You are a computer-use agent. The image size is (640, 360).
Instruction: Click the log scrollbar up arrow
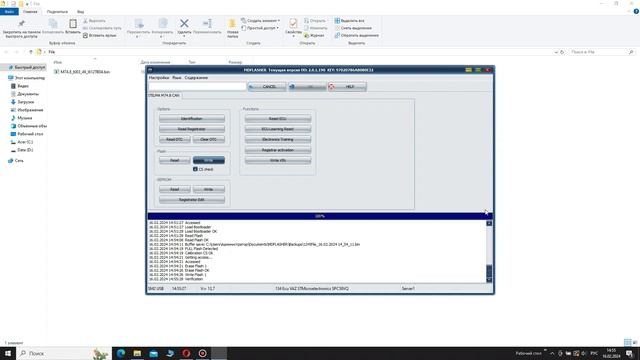coord(489,223)
